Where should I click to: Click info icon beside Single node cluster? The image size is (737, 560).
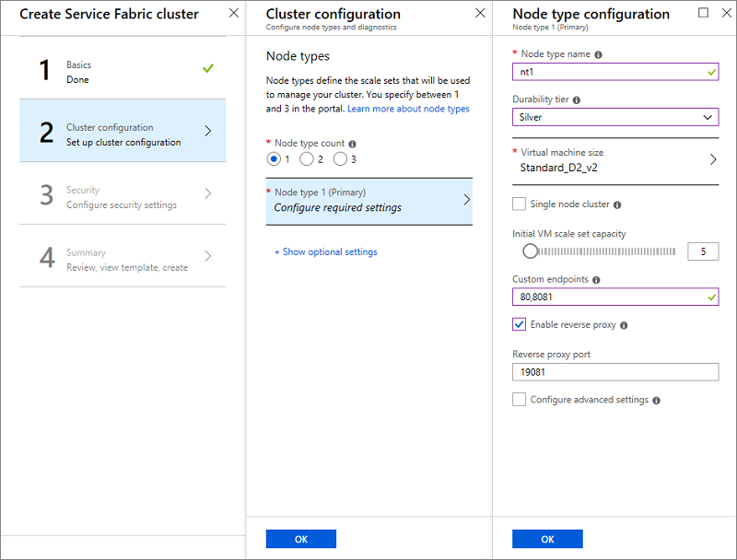[x=617, y=204]
